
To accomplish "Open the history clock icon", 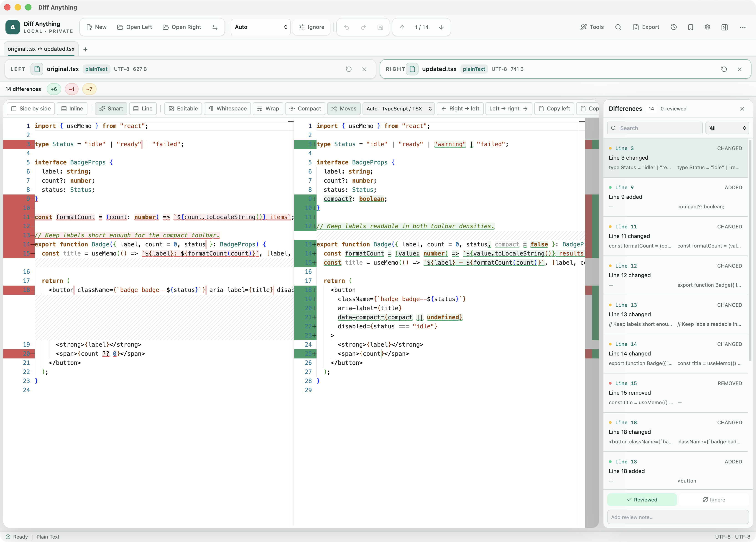I will tap(674, 27).
